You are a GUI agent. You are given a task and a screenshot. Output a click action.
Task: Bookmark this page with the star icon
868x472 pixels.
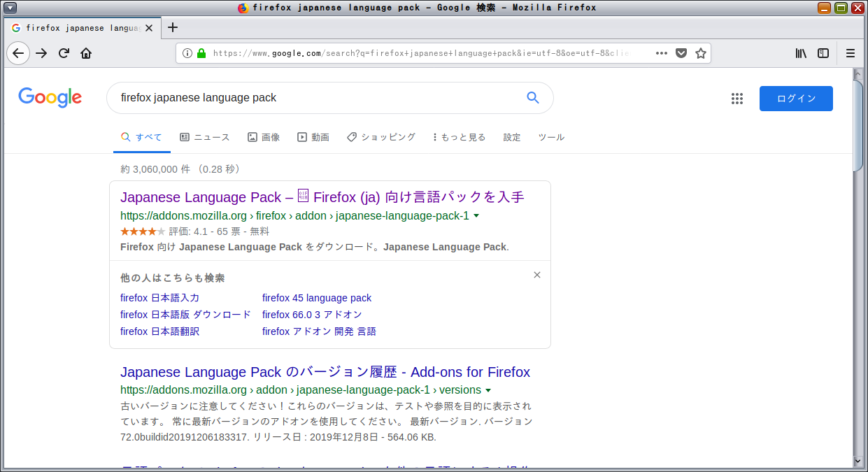[x=701, y=53]
